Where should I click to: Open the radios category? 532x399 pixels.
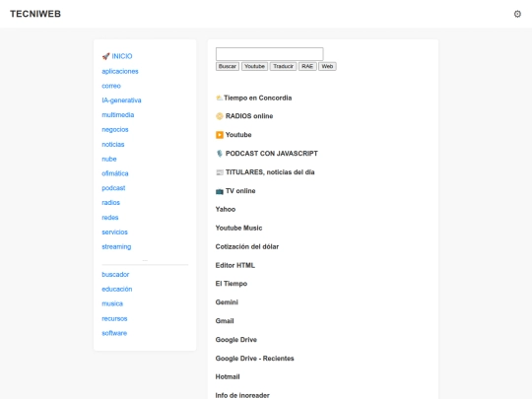point(110,203)
